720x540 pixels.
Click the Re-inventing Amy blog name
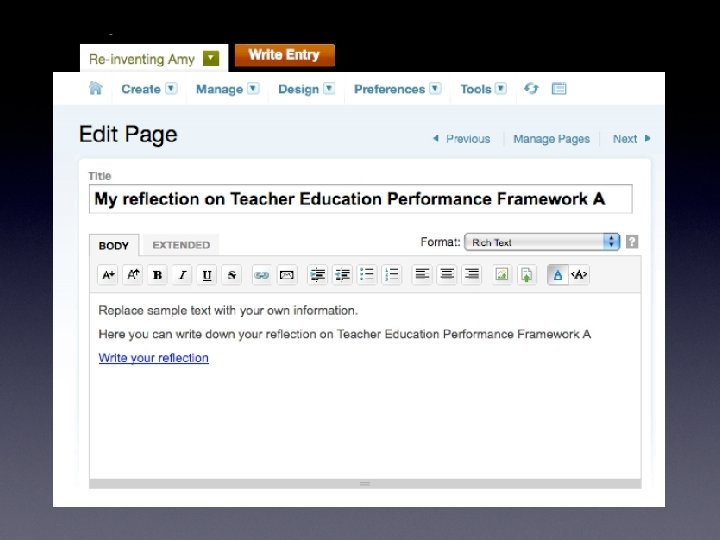click(x=142, y=59)
